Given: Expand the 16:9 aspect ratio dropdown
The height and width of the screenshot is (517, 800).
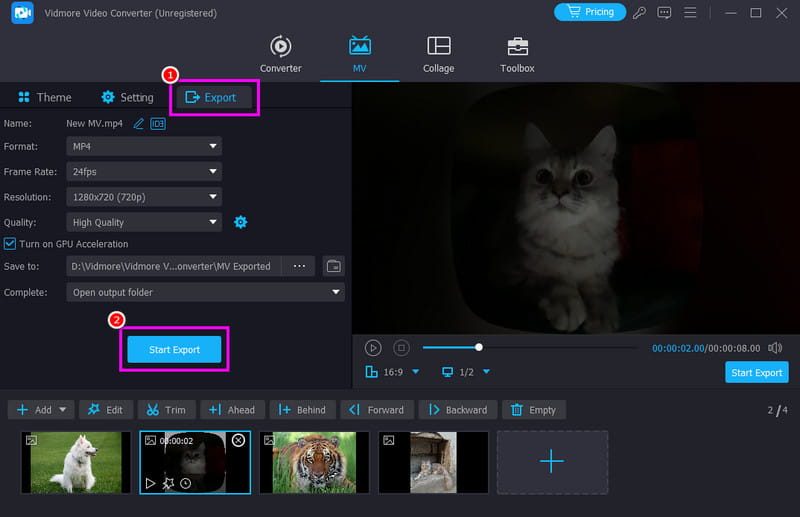Looking at the screenshot, I should (x=416, y=372).
